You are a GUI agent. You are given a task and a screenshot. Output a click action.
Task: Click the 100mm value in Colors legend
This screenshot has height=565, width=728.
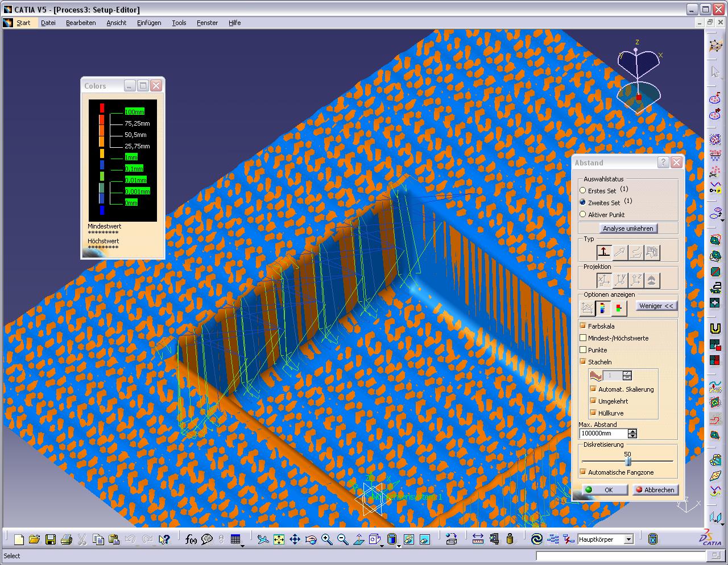click(135, 111)
